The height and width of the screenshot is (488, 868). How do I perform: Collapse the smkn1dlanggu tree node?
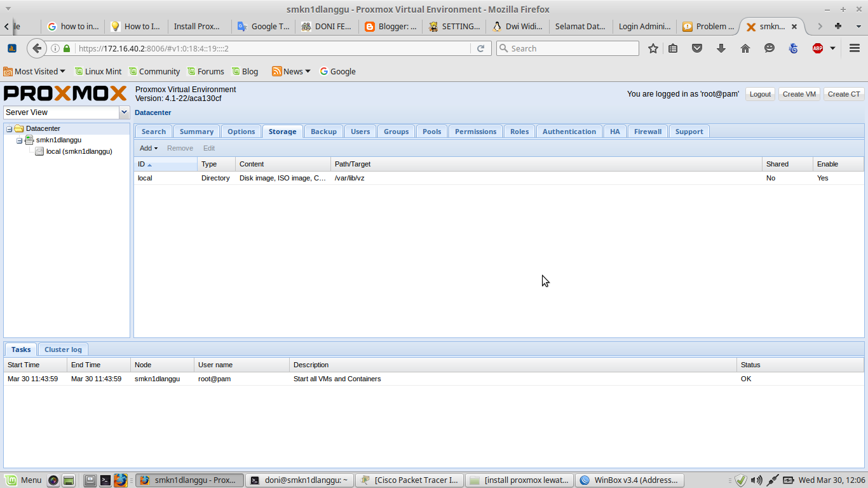coord(20,140)
